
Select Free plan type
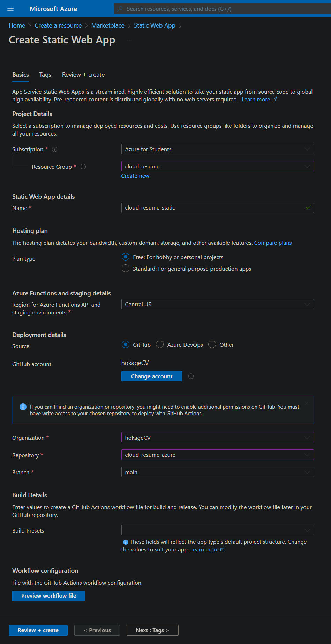click(x=126, y=257)
